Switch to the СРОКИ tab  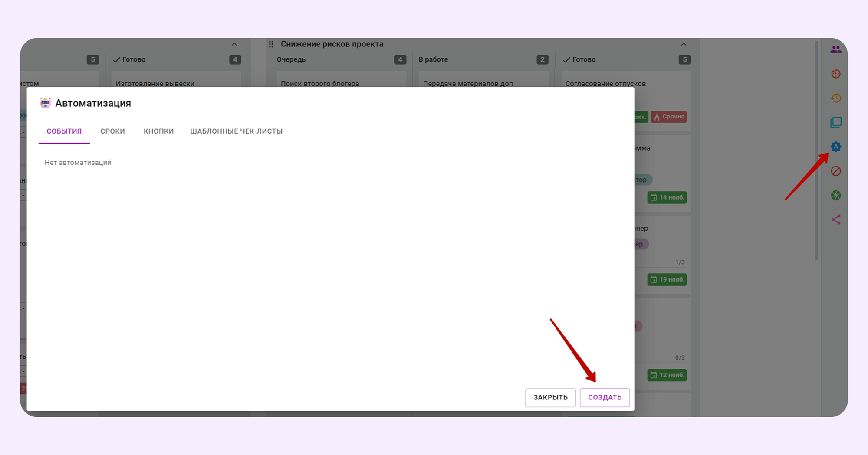[x=112, y=131]
